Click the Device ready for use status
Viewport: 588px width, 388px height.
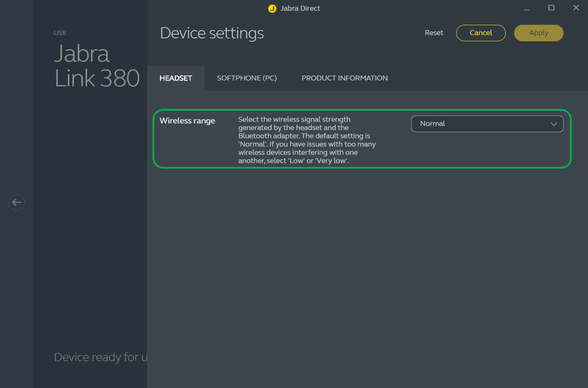tap(100, 357)
